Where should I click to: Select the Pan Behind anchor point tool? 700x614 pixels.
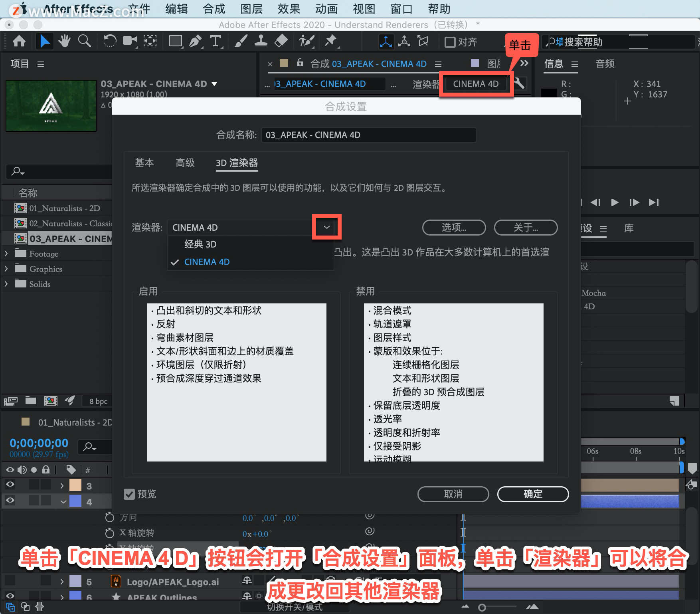(150, 41)
